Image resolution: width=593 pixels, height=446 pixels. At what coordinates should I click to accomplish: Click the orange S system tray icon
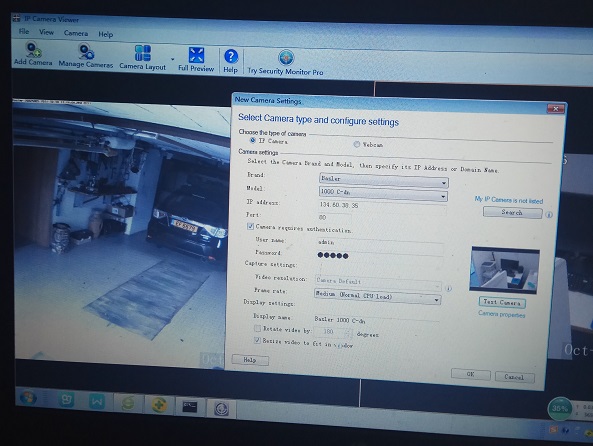(554, 429)
